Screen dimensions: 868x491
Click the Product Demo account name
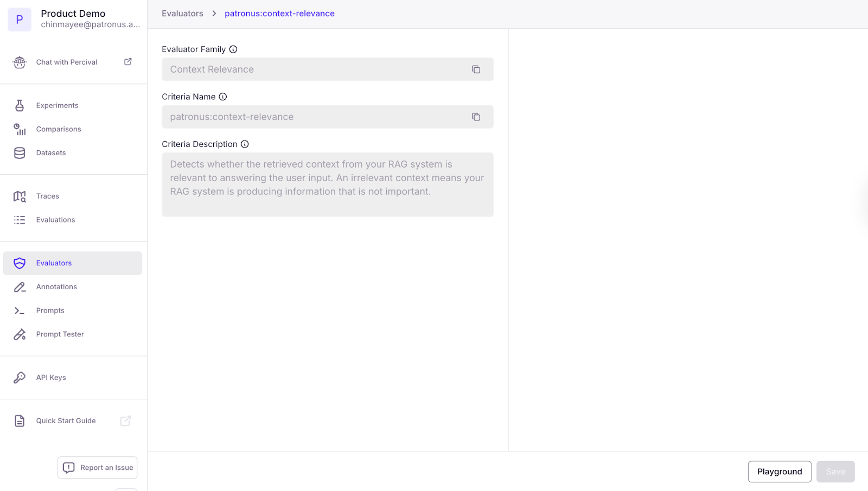pos(73,14)
